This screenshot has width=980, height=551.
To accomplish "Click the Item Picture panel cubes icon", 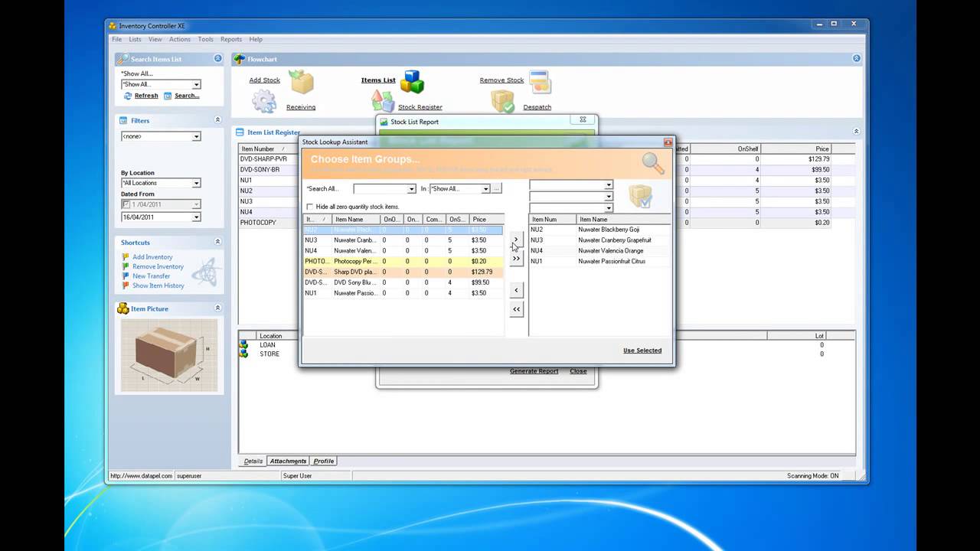I will coord(123,308).
